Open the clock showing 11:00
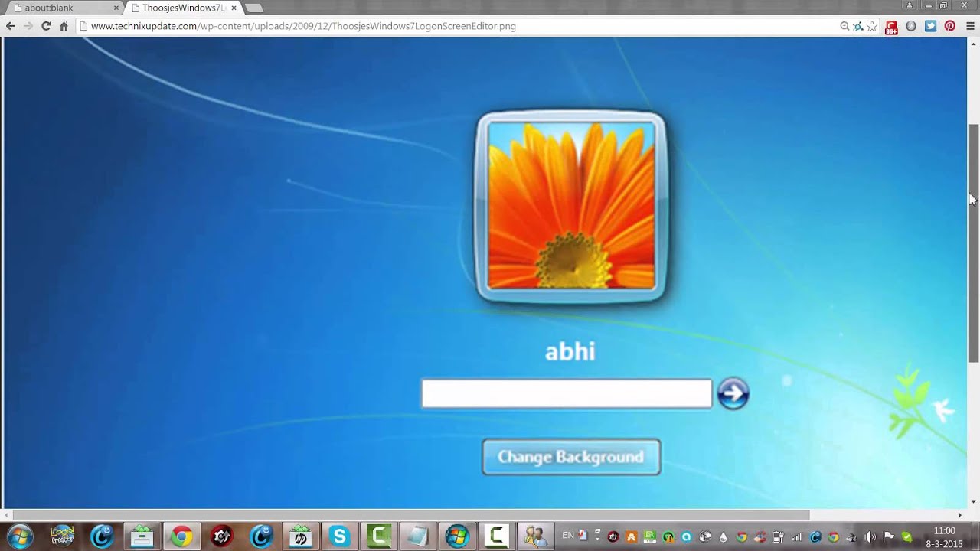980x551 pixels. point(945,537)
